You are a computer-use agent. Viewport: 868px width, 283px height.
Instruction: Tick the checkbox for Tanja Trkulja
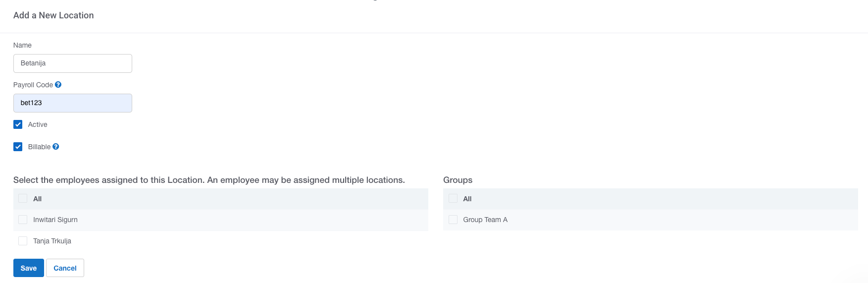pos(23,241)
